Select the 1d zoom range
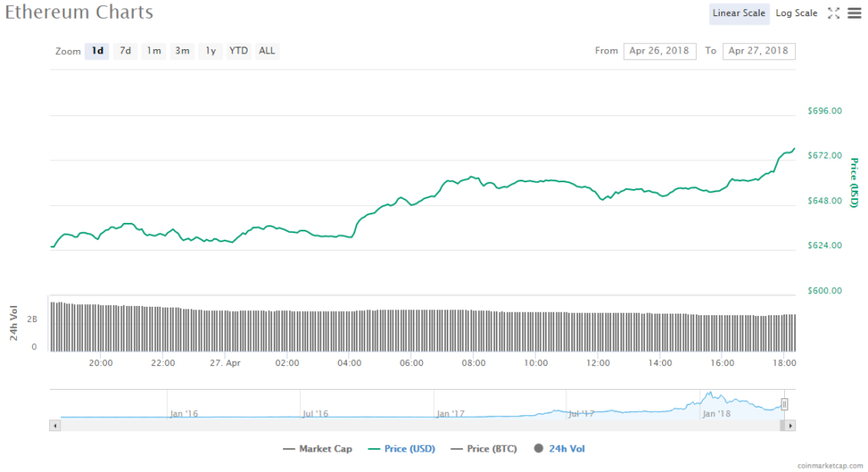868x472 pixels. coord(97,51)
